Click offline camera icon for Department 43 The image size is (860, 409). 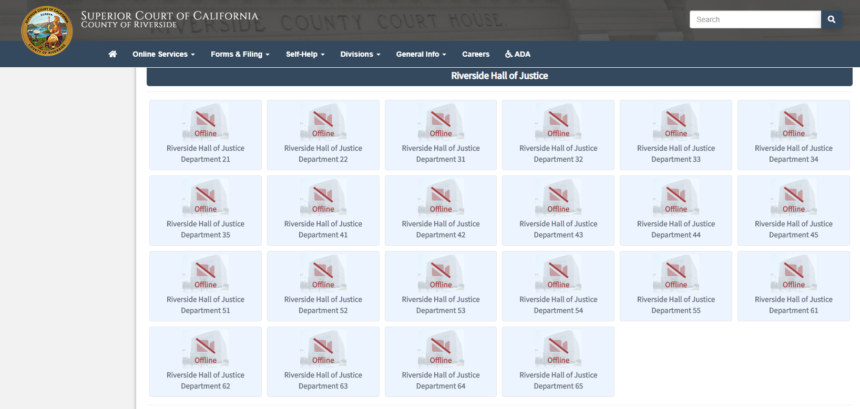558,197
